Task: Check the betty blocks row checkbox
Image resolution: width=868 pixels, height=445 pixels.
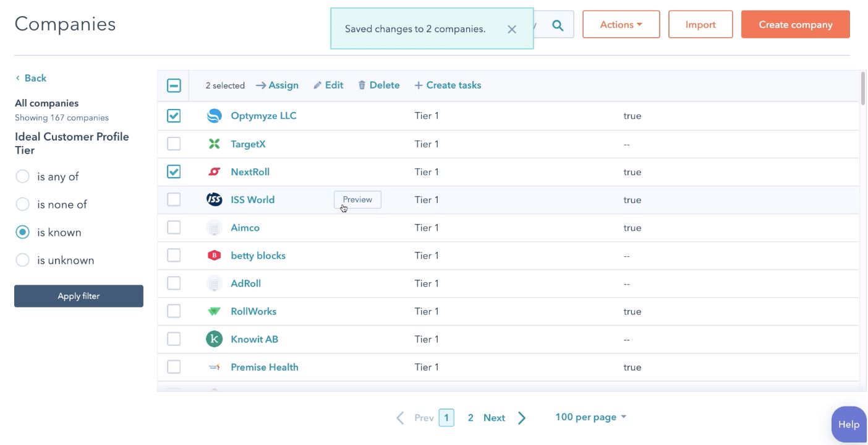Action: point(174,255)
